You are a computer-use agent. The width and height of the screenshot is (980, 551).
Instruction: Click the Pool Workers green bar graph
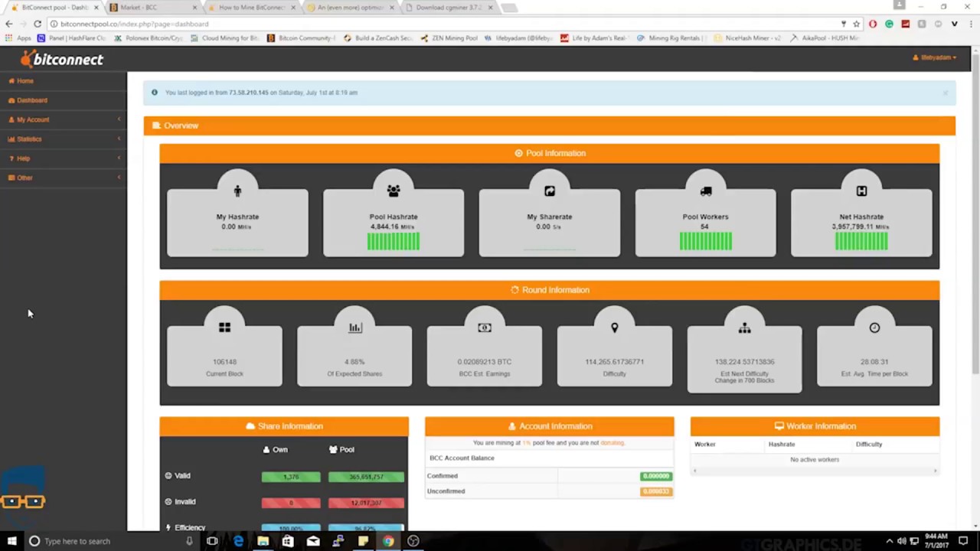(706, 242)
